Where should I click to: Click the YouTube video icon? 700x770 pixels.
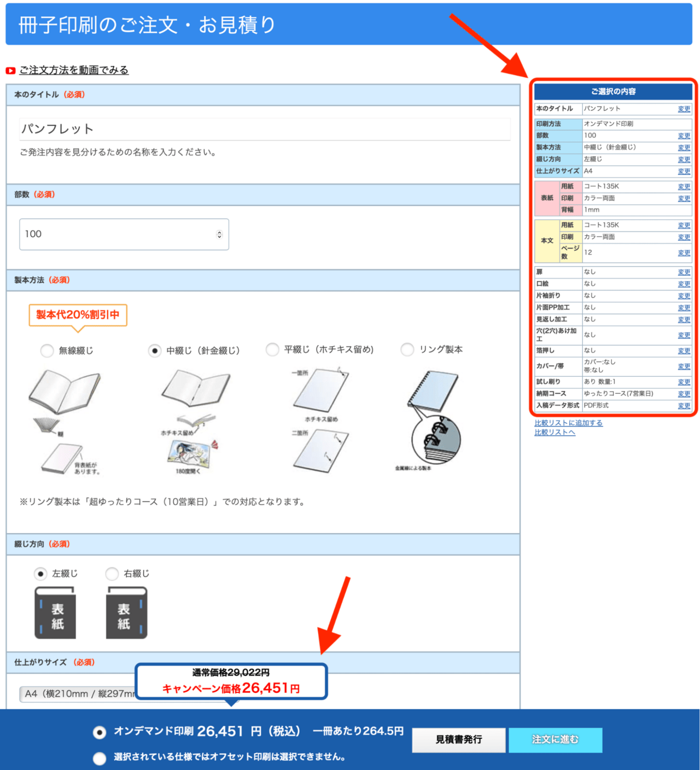click(x=10, y=71)
